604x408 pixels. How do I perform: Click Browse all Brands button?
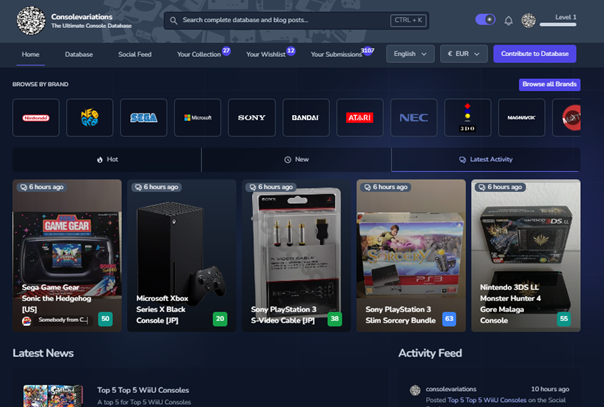549,84
